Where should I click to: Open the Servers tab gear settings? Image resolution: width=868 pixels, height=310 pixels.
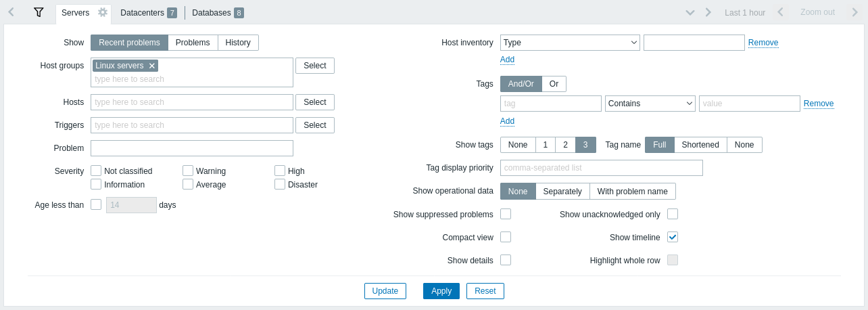click(103, 12)
